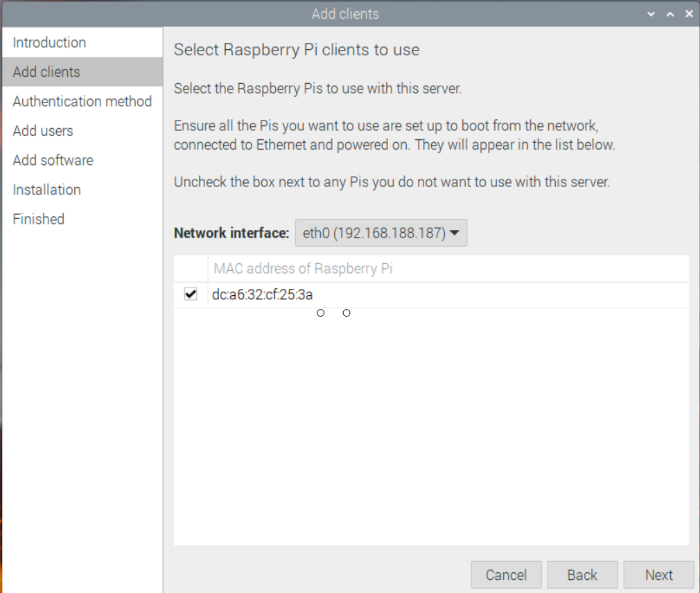Select the Installation step in the sidebar
The image size is (700, 593).
click(82, 190)
